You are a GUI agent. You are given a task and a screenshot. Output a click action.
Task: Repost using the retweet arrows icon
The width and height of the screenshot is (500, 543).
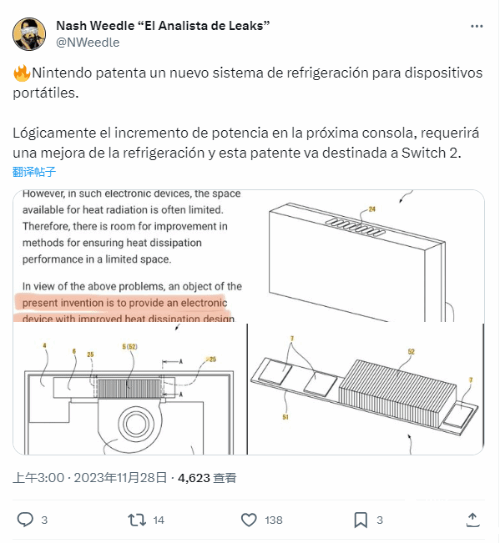[137, 520]
